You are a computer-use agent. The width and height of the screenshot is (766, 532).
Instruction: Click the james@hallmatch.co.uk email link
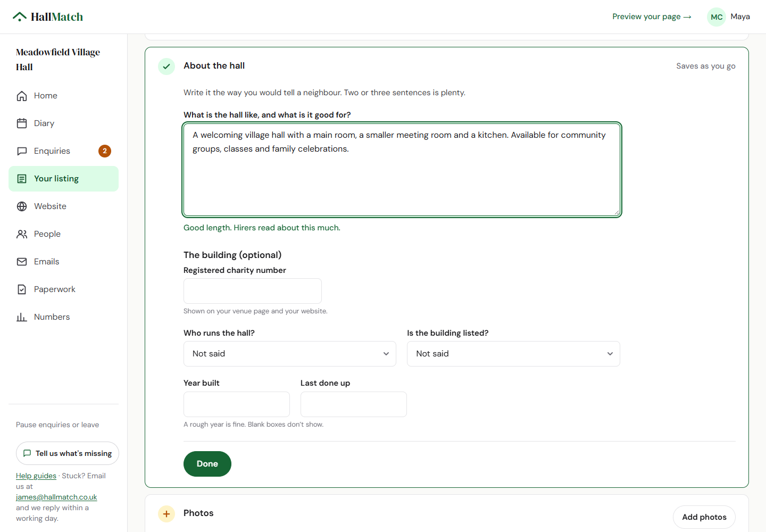56,497
